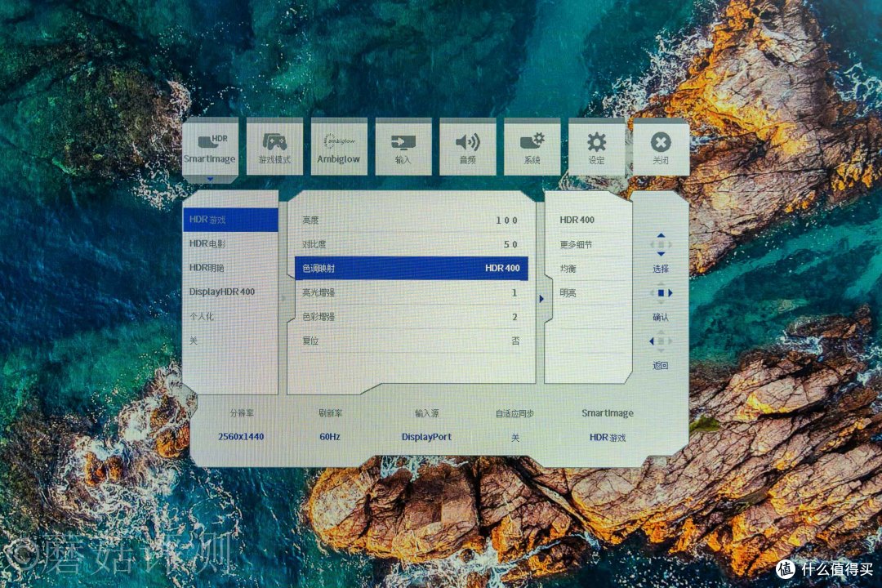The image size is (882, 588).
Task: Select the 复位 reset row
Action: [x=411, y=341]
